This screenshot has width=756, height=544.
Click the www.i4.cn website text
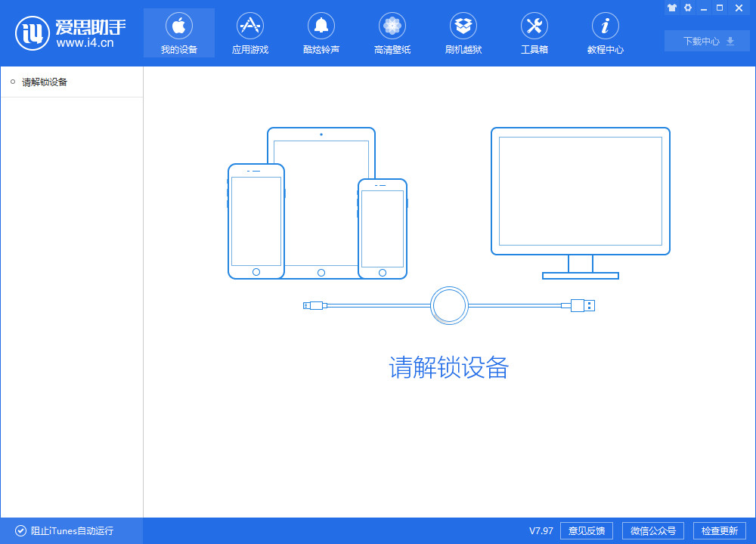(x=85, y=44)
